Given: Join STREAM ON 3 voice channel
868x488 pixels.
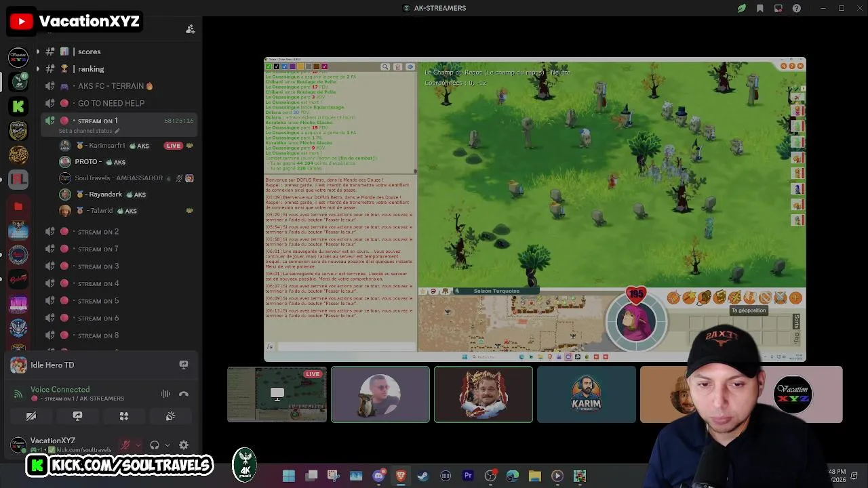Looking at the screenshot, I should coord(98,266).
